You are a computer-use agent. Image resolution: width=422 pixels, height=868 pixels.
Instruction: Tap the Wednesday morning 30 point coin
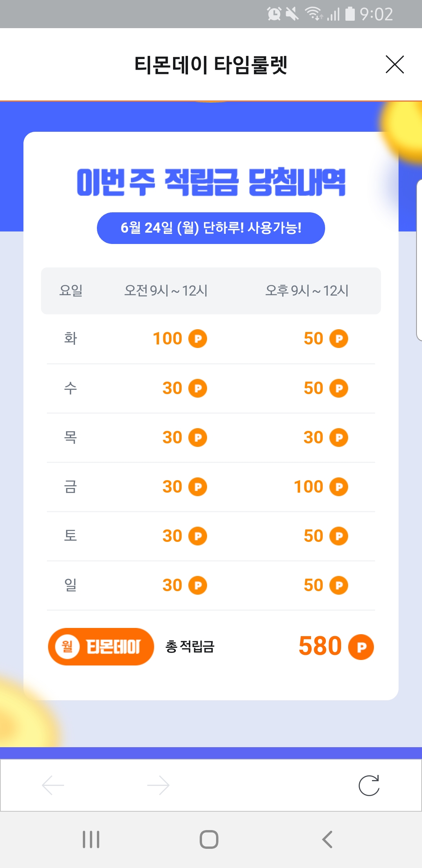(198, 388)
